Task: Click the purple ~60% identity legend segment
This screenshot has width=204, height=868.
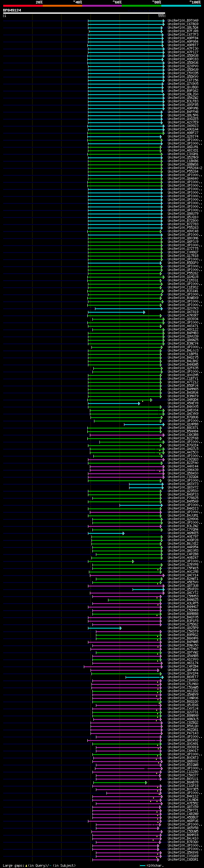Action: tap(102, 6)
